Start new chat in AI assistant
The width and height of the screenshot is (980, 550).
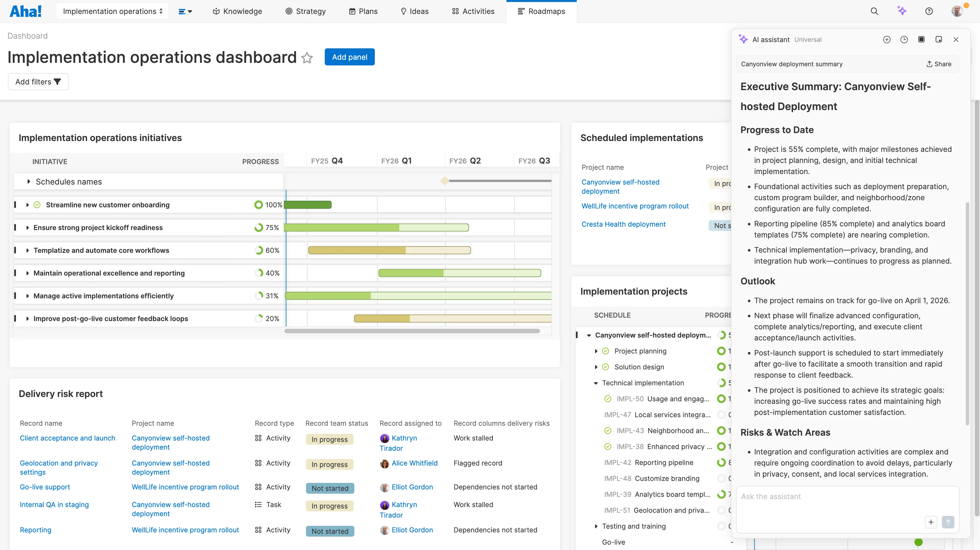point(887,40)
